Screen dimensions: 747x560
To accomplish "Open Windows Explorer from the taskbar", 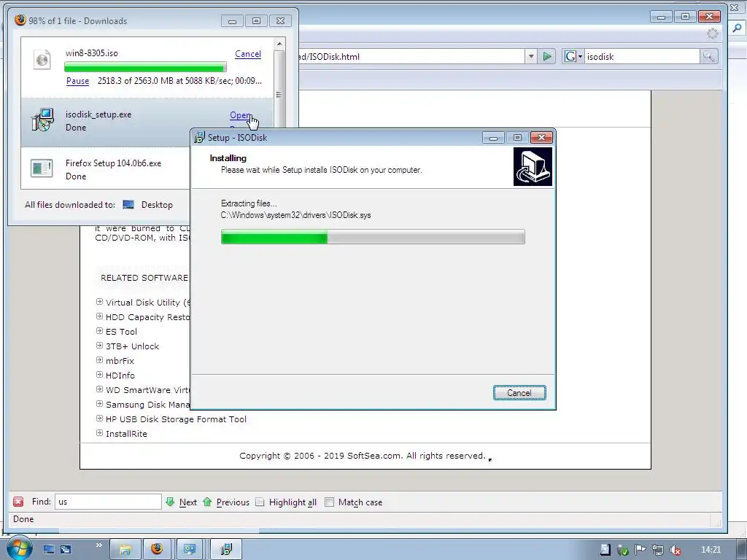I will pos(125,550).
